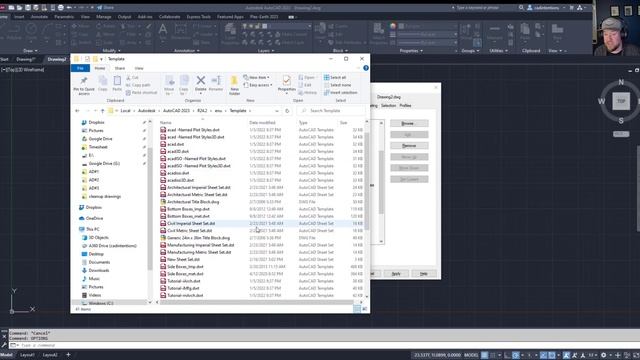This screenshot has width=640, height=360.
Task: Click Browse in the Options dialog
Action: 409,123
